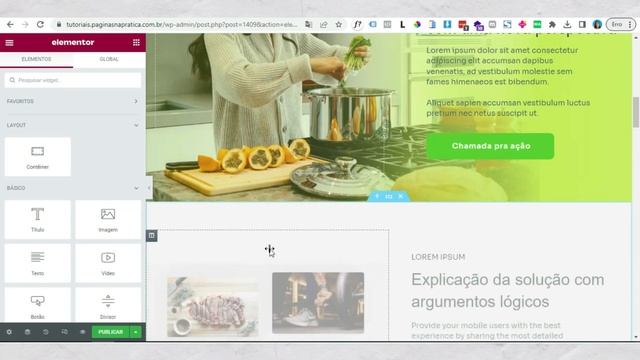Switch to the Global tab
Screen dimensions: 640x360
point(109,59)
